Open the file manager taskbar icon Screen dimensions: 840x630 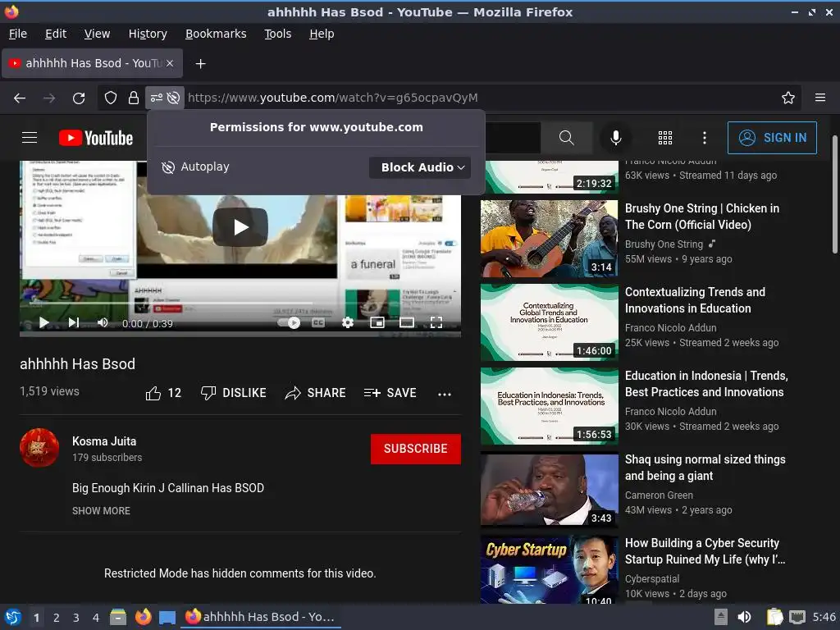(x=118, y=617)
